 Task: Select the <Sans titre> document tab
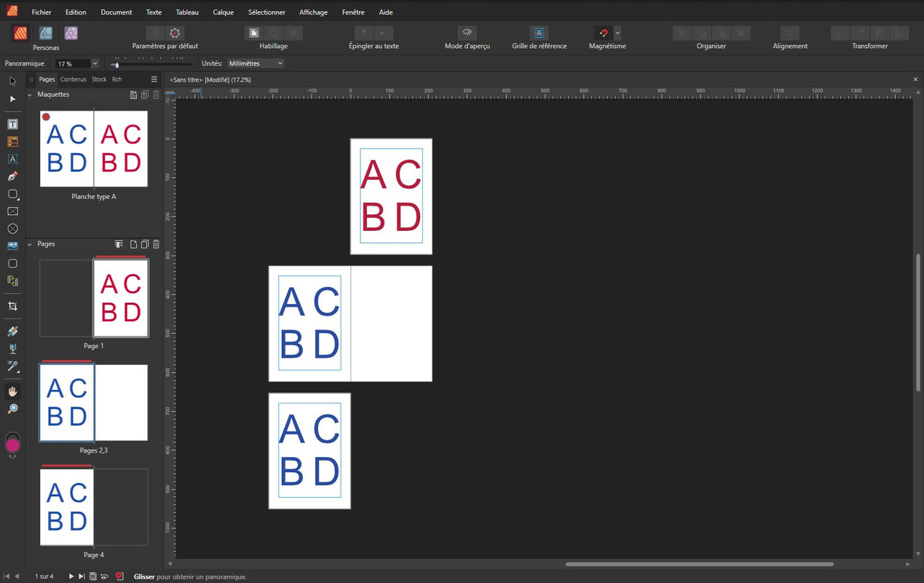(x=210, y=79)
